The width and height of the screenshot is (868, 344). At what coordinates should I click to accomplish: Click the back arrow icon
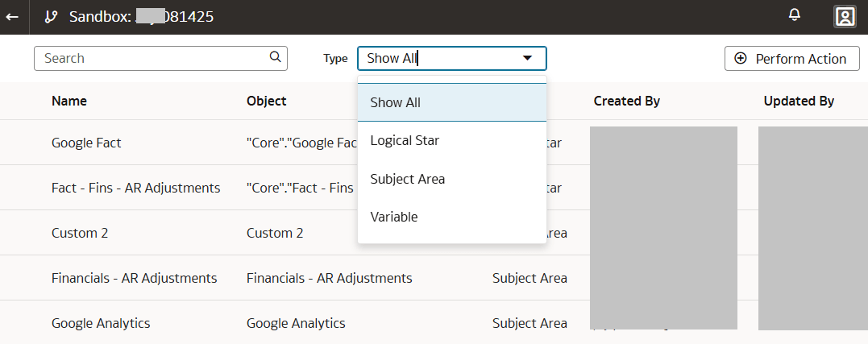(12, 16)
